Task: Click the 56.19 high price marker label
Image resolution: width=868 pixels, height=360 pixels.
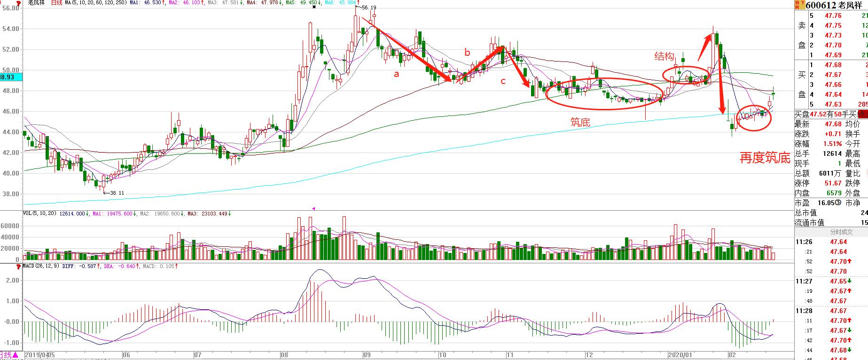Action: tap(368, 8)
